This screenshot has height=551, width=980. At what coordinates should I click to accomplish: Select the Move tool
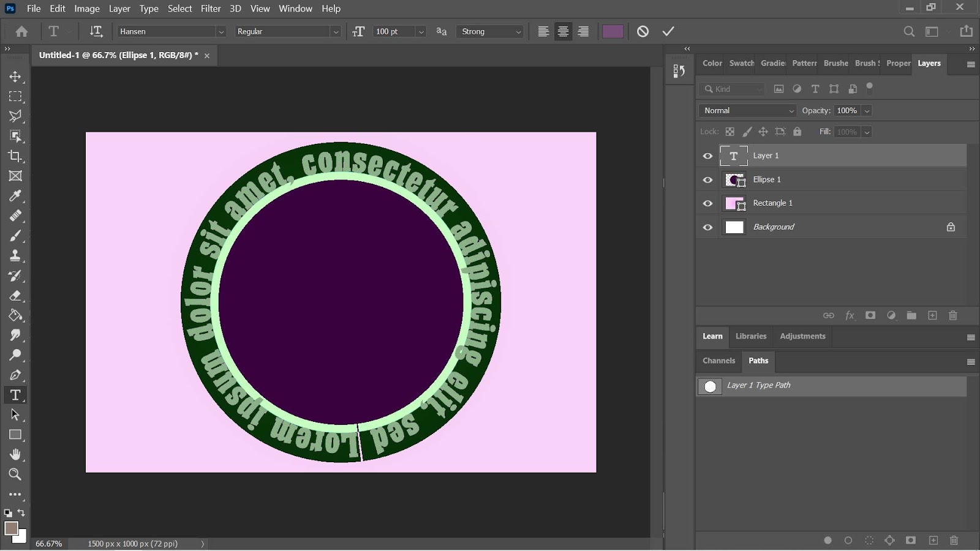click(x=15, y=77)
